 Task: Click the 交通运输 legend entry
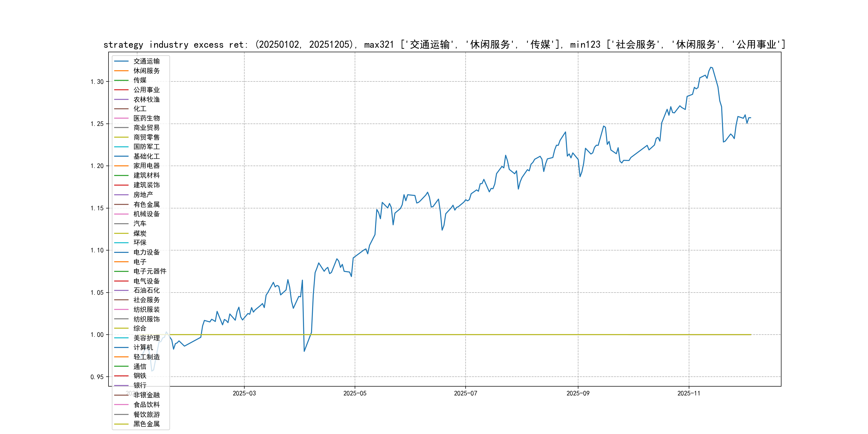point(146,61)
